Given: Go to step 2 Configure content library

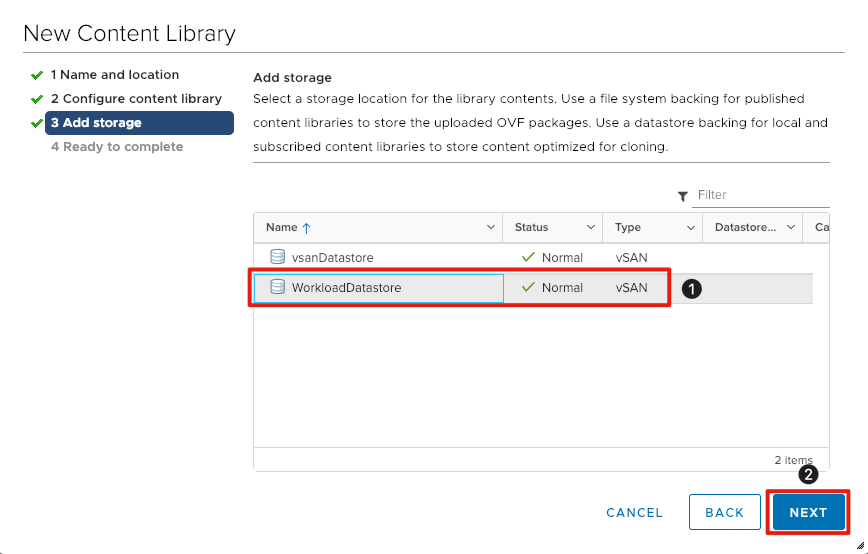Looking at the screenshot, I should [136, 99].
